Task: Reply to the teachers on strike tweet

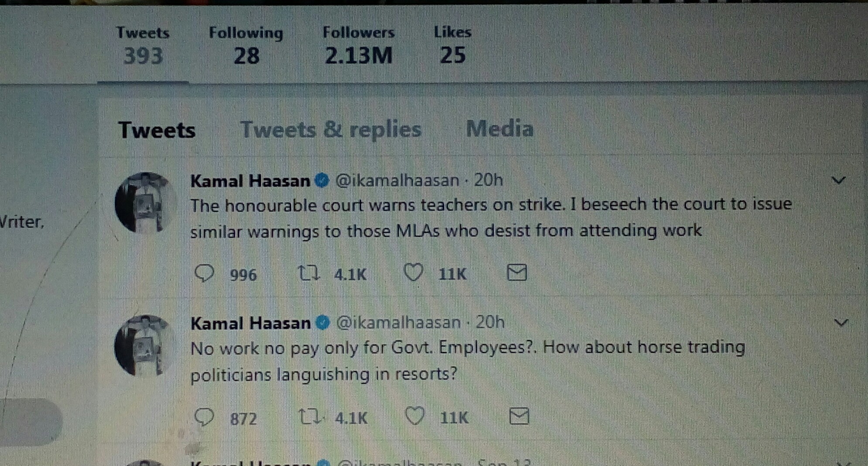Action: tap(204, 273)
